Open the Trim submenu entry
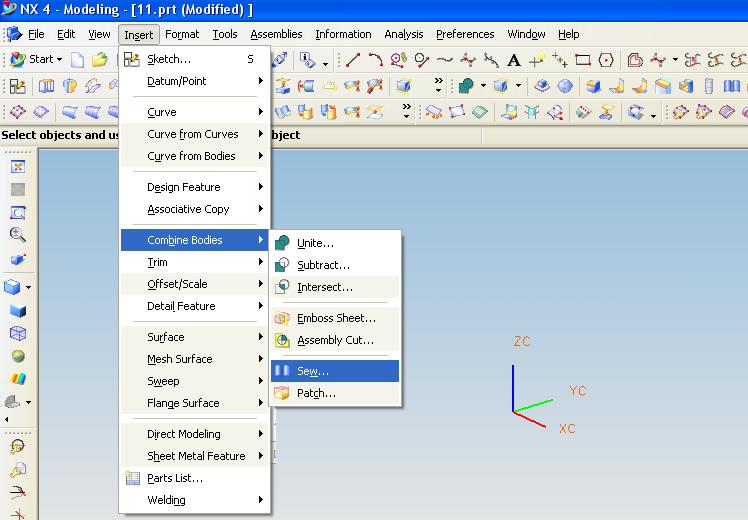Screen dimensions: 748x520 click(x=196, y=262)
